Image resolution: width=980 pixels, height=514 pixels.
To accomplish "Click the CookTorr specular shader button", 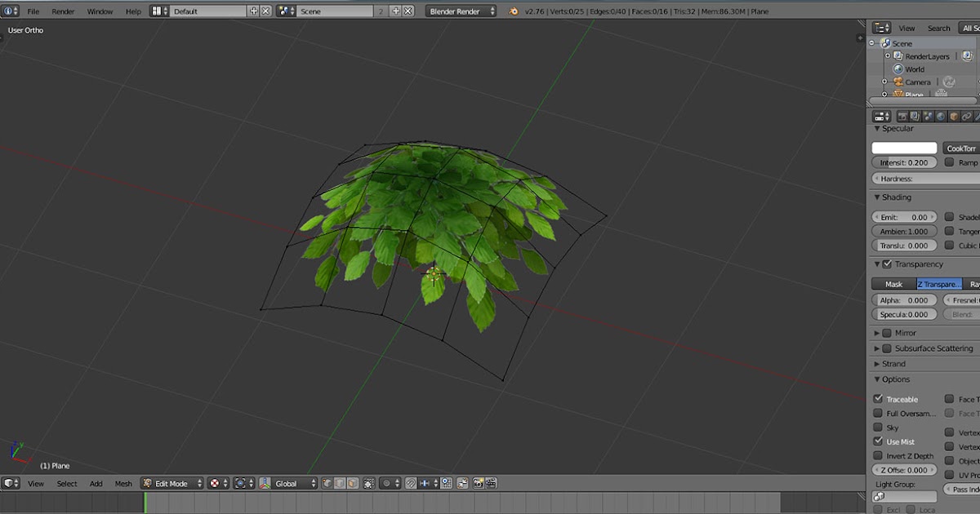I will (x=960, y=148).
